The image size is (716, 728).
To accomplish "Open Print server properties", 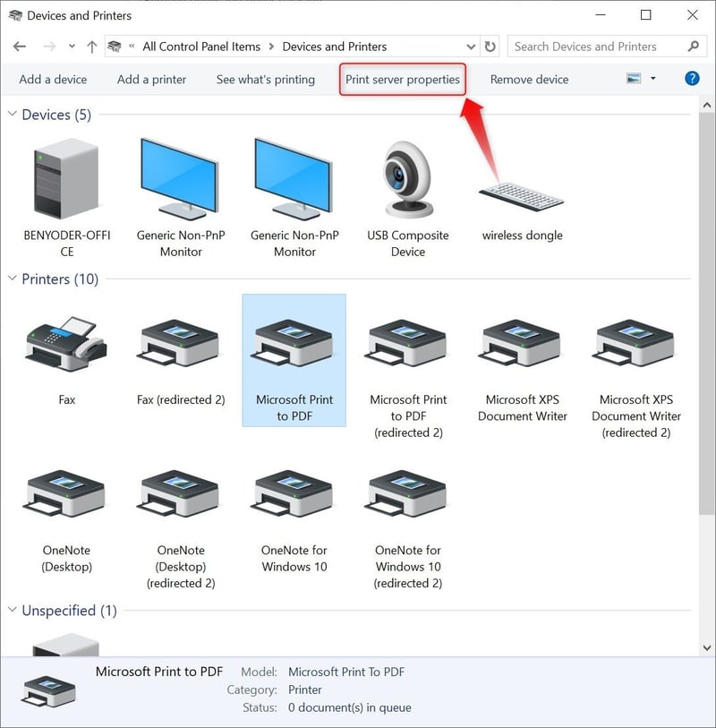I will 403,80.
